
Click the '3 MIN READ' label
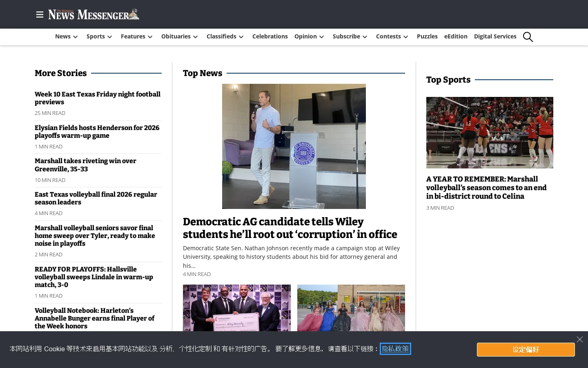[x=440, y=208]
